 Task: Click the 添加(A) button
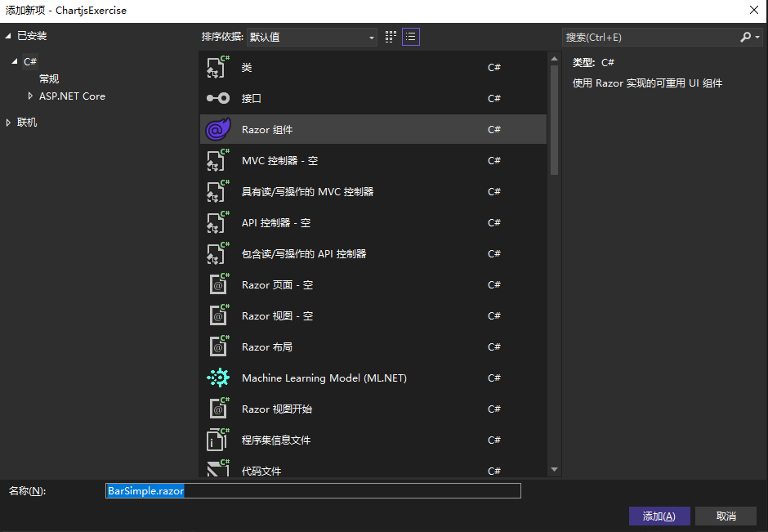tap(659, 516)
